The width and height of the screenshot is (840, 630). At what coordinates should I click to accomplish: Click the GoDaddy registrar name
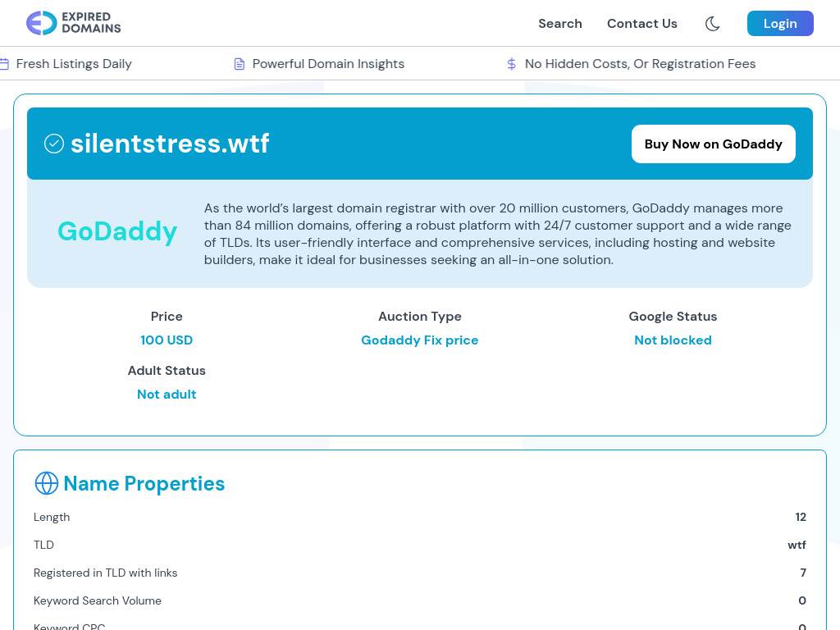(x=117, y=231)
